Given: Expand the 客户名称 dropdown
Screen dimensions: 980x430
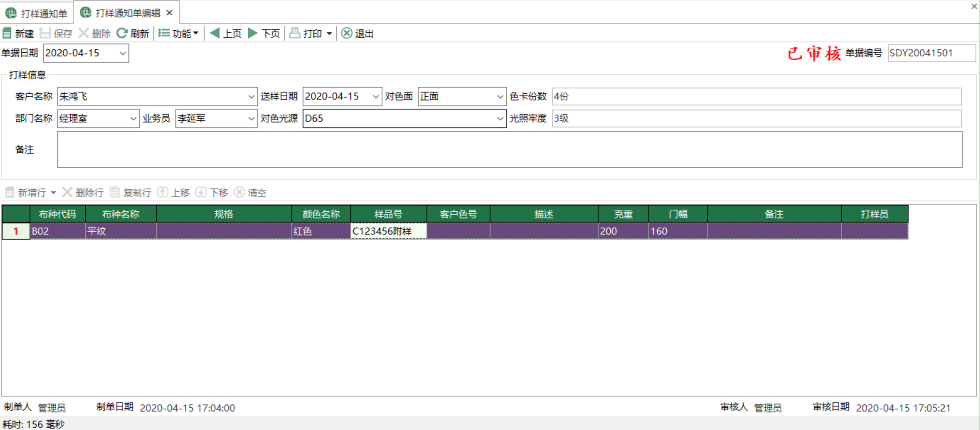Looking at the screenshot, I should [x=251, y=97].
